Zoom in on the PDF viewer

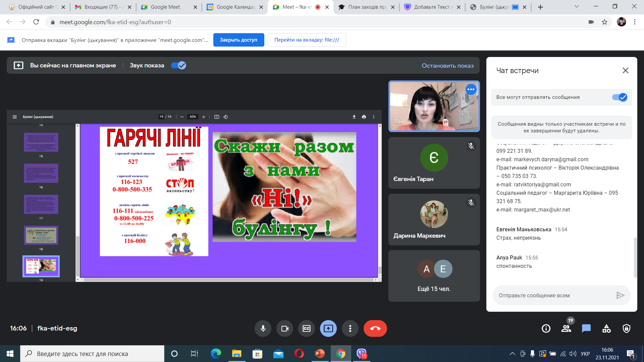pos(204,117)
